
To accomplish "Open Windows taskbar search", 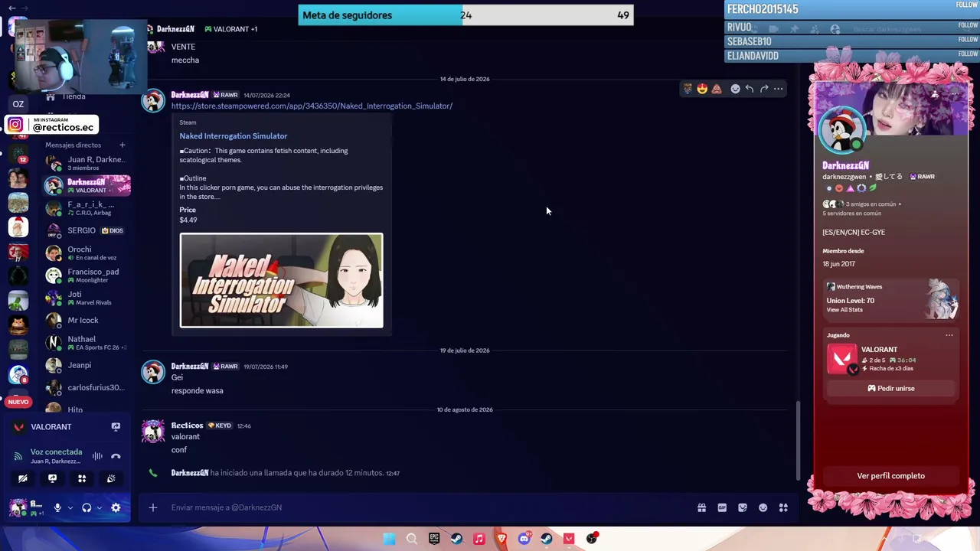I will pyautogui.click(x=412, y=539).
